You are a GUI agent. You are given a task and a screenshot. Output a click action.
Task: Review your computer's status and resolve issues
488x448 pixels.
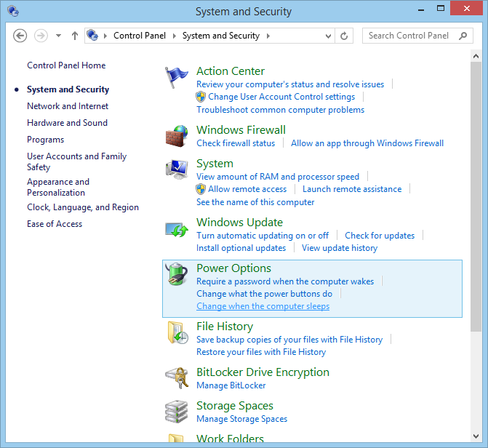(x=290, y=84)
